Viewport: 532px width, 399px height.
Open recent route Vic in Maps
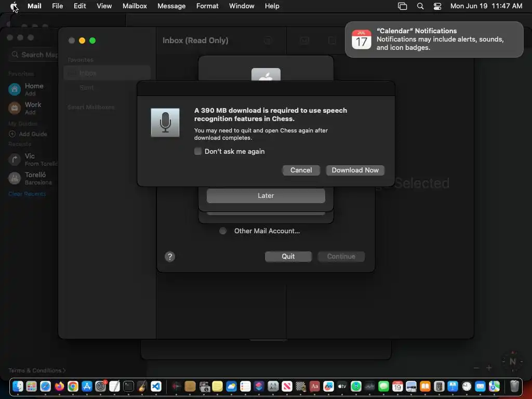(x=32, y=159)
